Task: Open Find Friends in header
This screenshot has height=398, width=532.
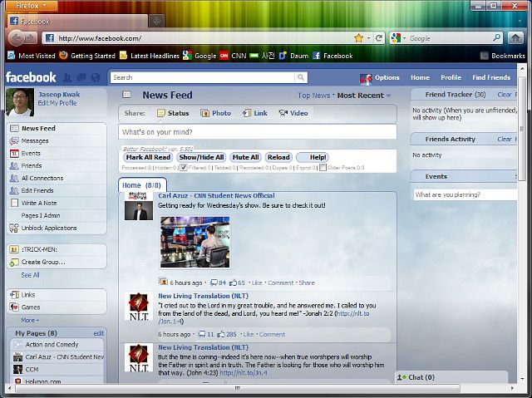Action: (x=491, y=77)
